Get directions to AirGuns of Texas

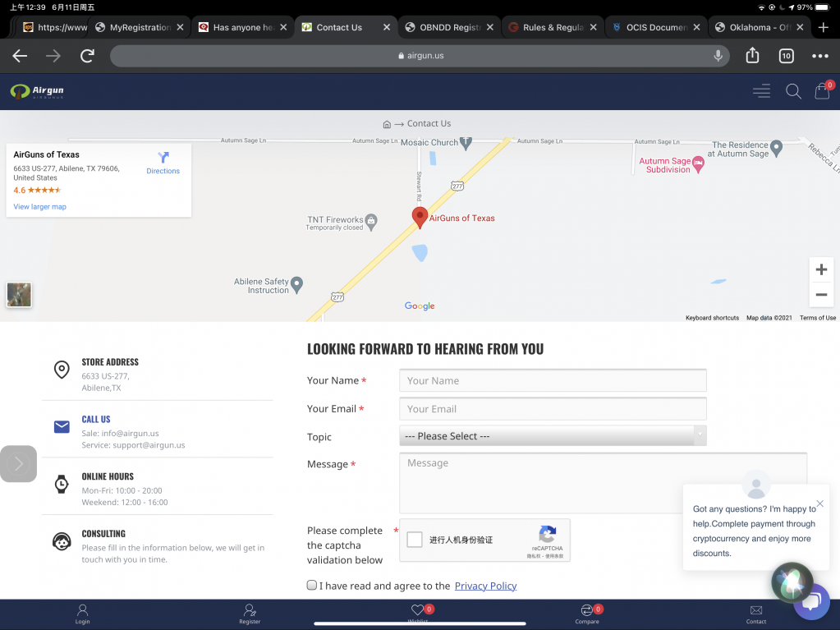coord(163,163)
